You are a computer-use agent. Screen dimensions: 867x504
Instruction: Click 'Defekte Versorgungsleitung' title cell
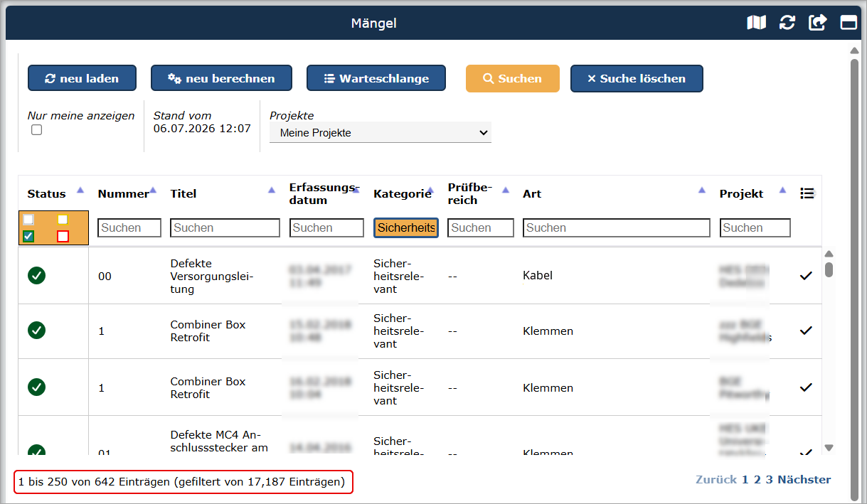(212, 276)
